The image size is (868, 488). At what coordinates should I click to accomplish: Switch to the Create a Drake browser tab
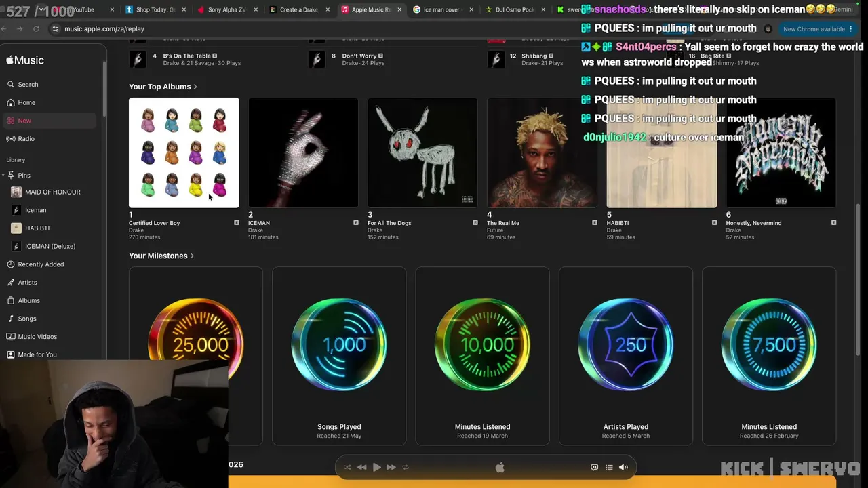coord(298,9)
